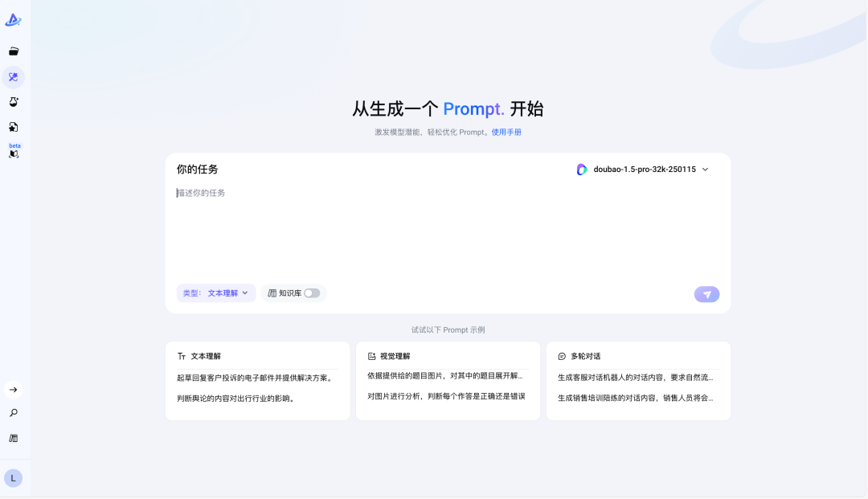
Task: Open the 使用手册 link
Action: 506,132
